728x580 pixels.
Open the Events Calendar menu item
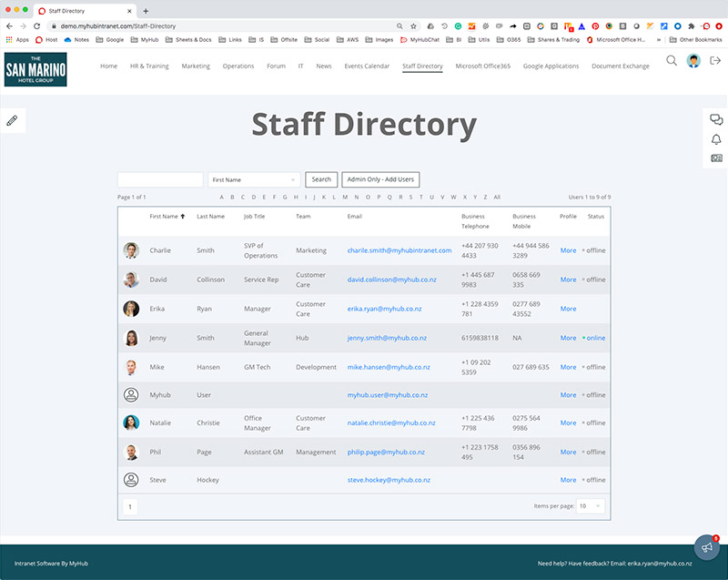coord(367,66)
